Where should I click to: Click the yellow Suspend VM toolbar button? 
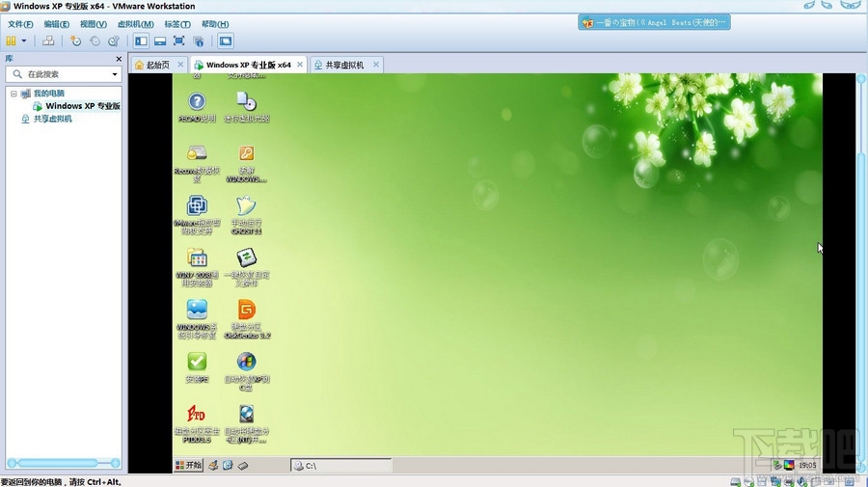tap(11, 41)
